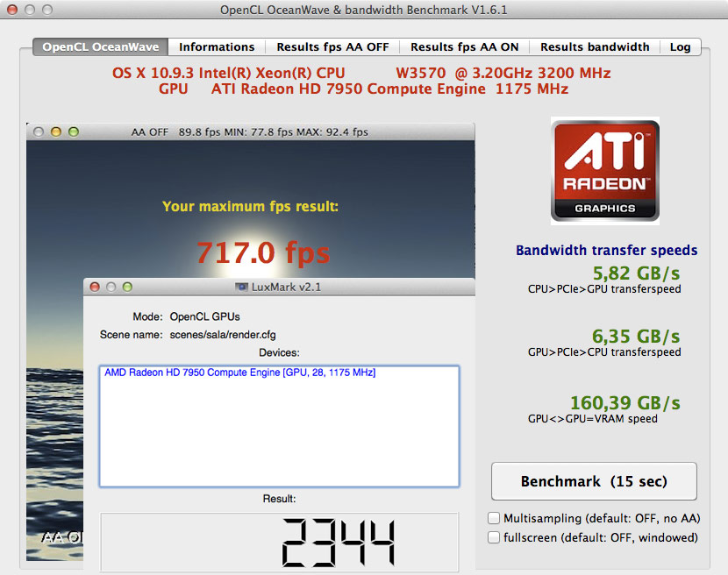Switch to the OpenCL OceanWave tab
Image resolution: width=728 pixels, height=575 pixels.
(100, 46)
